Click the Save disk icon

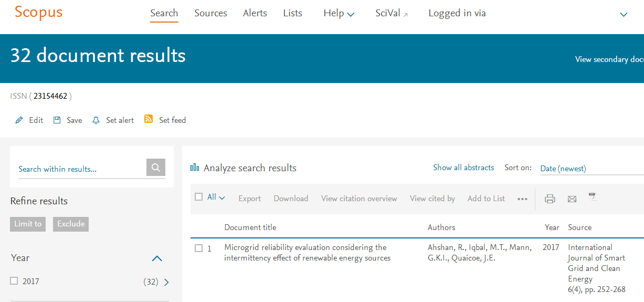coord(57,120)
